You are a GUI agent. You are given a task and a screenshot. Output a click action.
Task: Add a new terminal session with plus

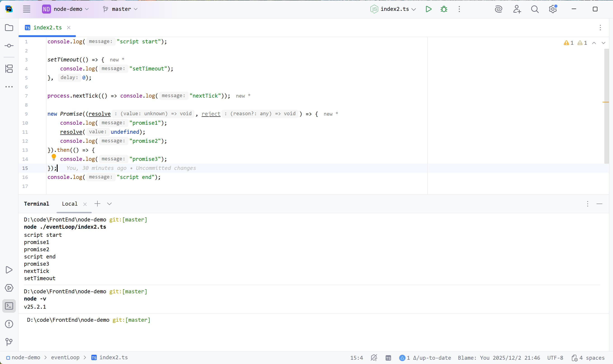(97, 204)
